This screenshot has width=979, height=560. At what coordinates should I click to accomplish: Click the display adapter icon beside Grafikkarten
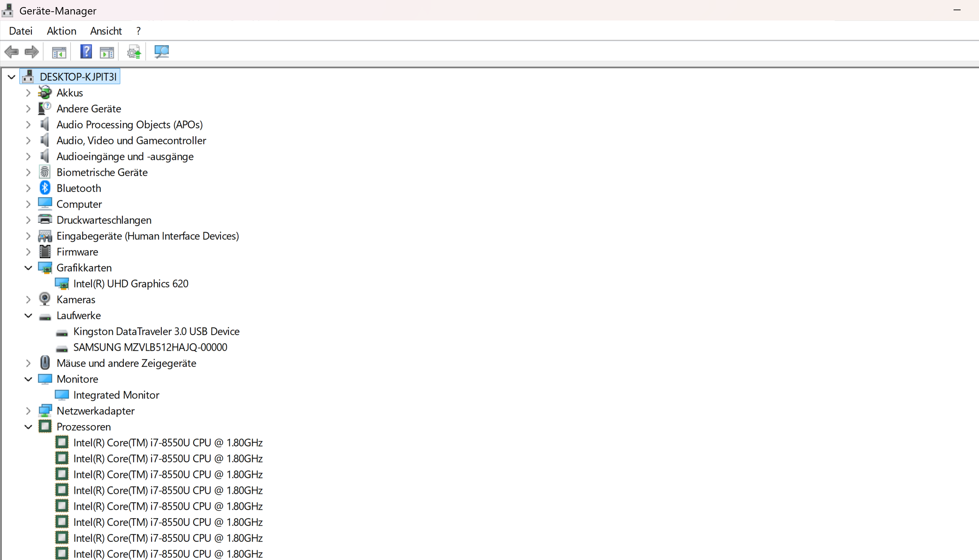point(45,268)
